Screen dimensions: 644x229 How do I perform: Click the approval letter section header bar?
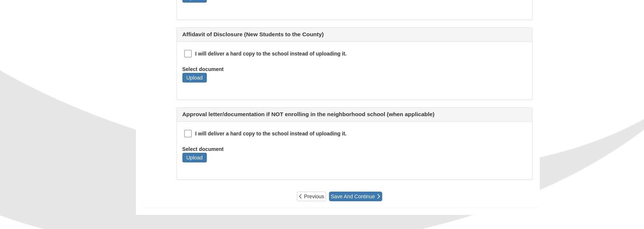(354, 114)
